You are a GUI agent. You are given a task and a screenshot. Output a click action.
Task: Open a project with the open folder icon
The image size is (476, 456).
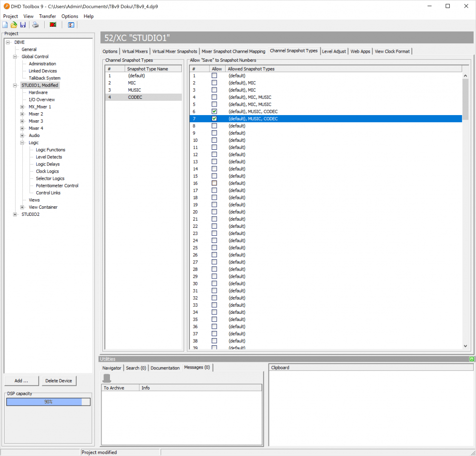click(14, 25)
